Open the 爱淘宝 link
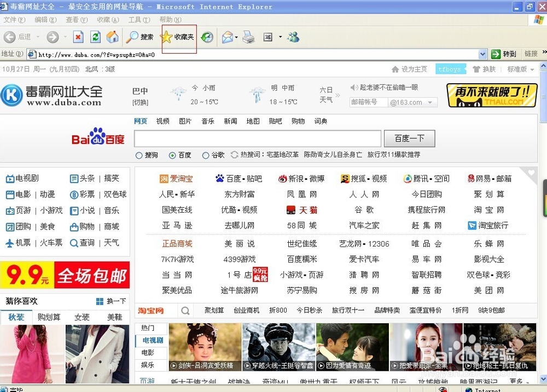The image size is (547, 392). [x=176, y=179]
